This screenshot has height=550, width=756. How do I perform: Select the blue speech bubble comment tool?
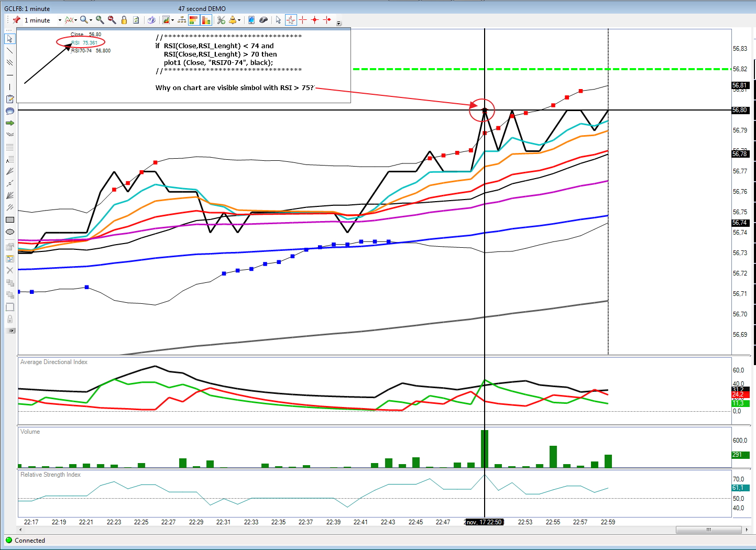click(9, 111)
